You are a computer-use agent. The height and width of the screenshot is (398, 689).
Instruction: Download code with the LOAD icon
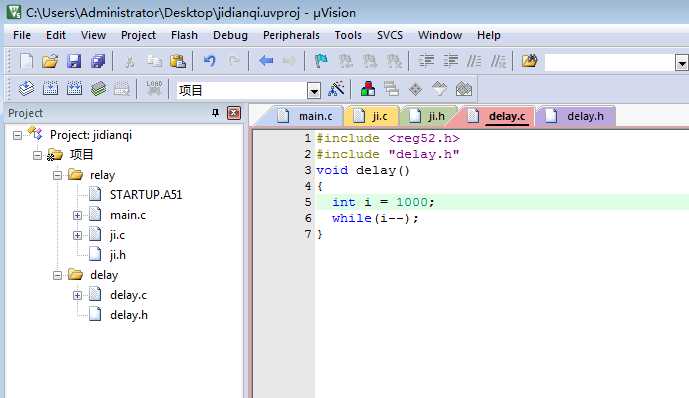click(x=154, y=89)
